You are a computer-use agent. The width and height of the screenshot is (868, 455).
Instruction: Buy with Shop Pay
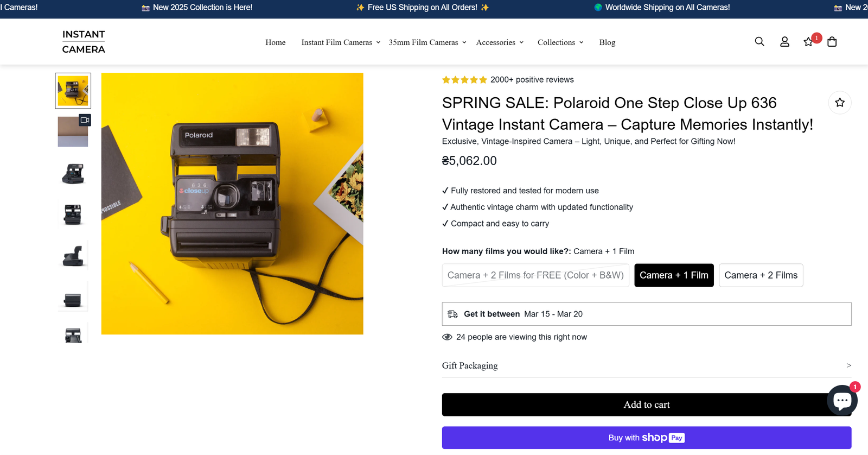pyautogui.click(x=646, y=438)
